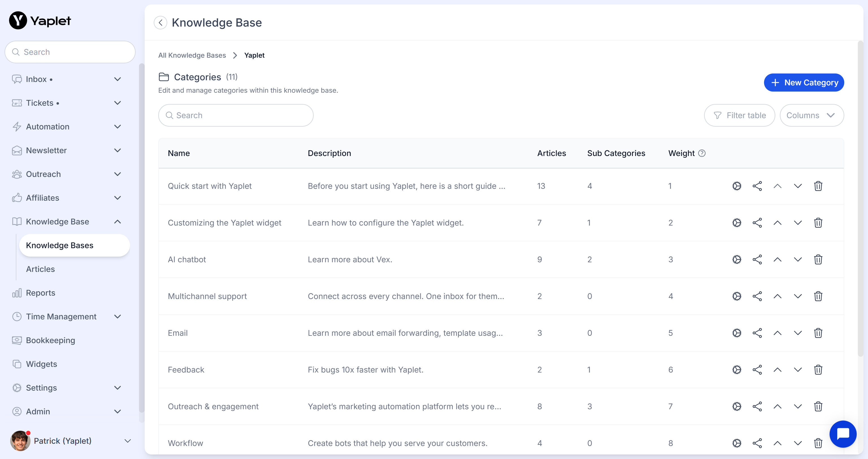Select Reports in the sidebar
868x459 pixels.
coord(40,293)
